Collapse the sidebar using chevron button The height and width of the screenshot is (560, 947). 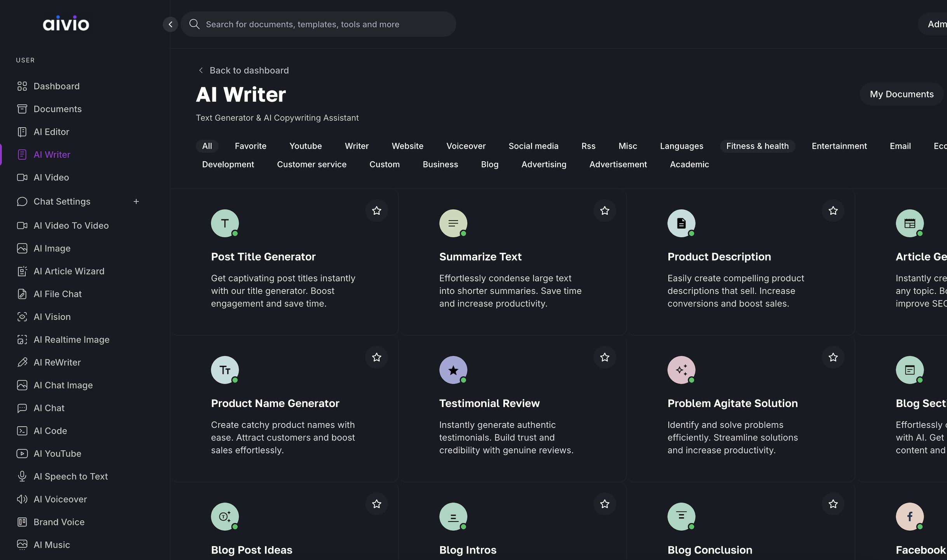[x=170, y=24]
